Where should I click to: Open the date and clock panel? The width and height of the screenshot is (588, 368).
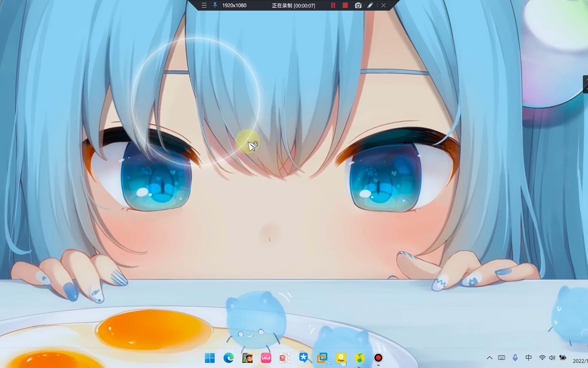click(580, 361)
